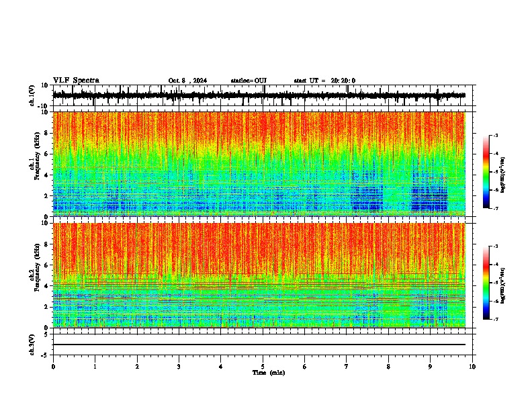Click tick label "1" on the time axis
The image size is (532, 411).
pos(95,367)
